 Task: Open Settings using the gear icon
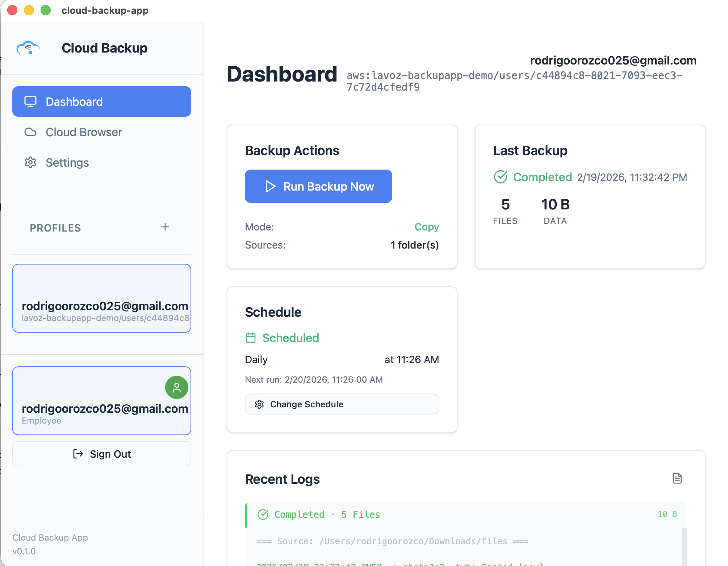coord(31,163)
